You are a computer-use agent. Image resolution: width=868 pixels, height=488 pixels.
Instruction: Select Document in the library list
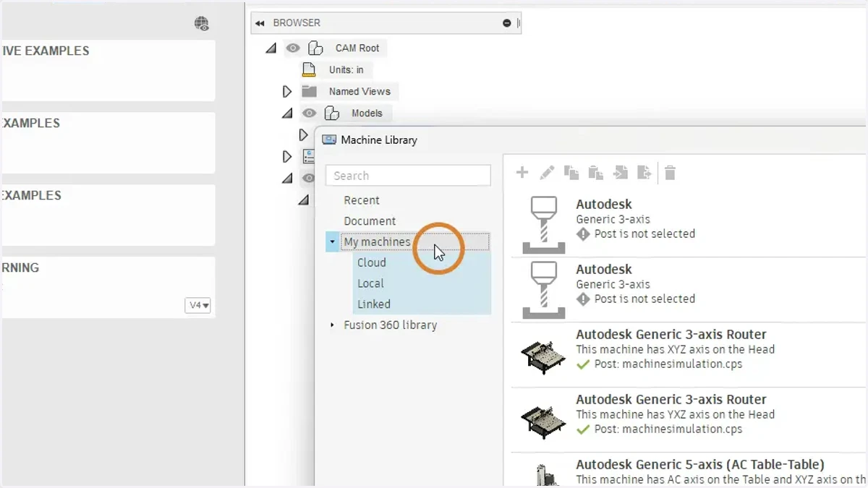click(370, 221)
